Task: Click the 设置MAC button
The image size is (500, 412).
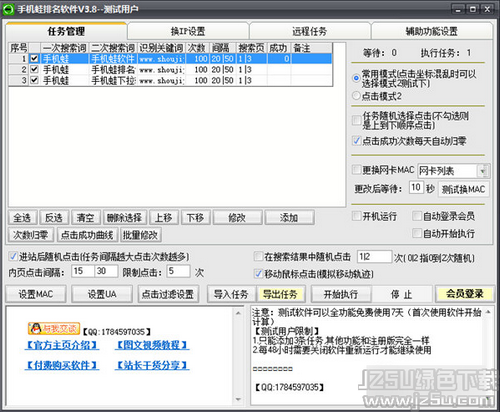Action: tap(36, 294)
